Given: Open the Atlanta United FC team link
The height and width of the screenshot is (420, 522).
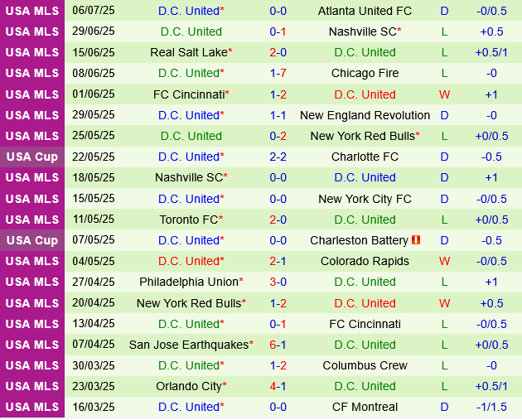Looking at the screenshot, I should coord(365,11).
